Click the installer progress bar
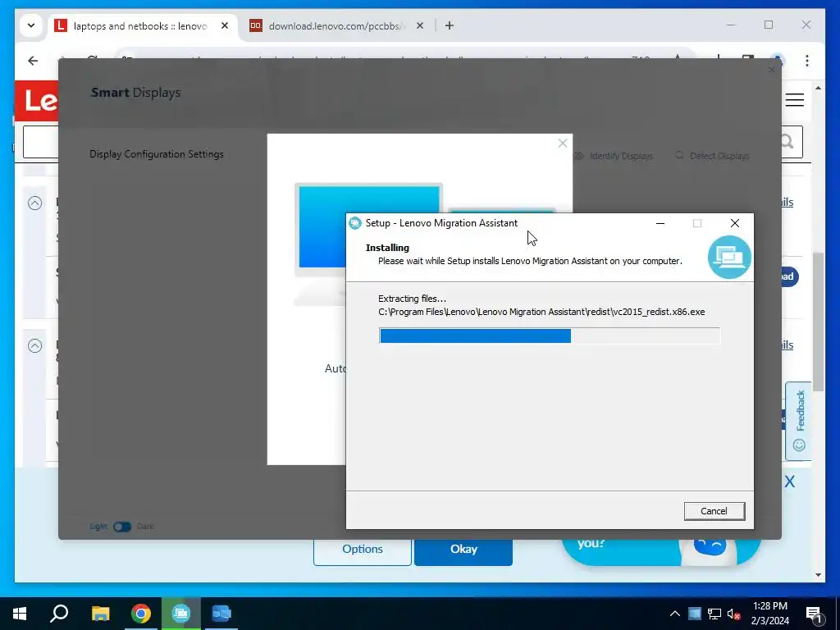 click(x=549, y=336)
